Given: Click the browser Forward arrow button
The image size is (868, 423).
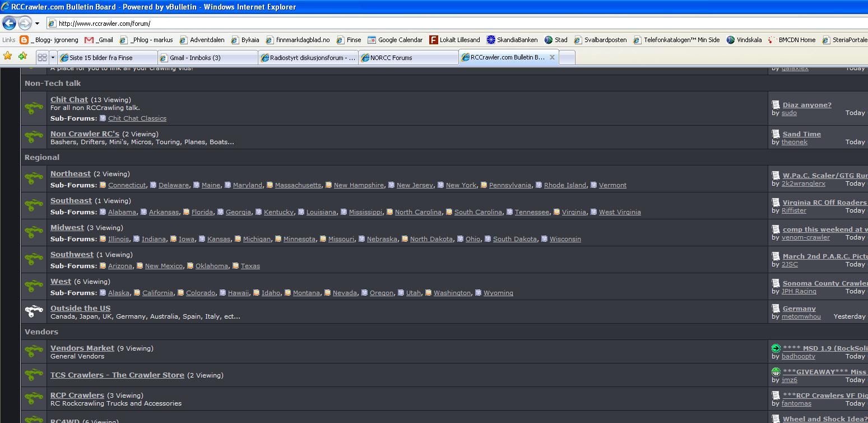Looking at the screenshot, I should 25,23.
